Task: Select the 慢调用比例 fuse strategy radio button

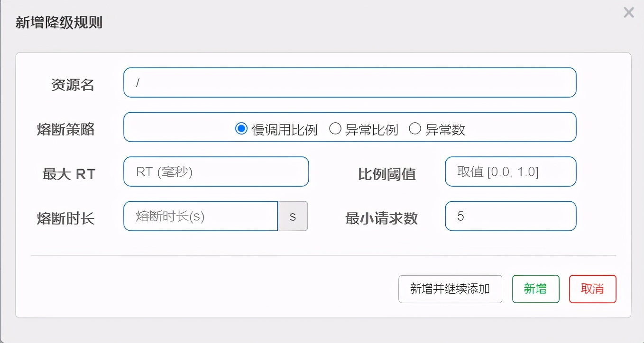Action: coord(242,128)
